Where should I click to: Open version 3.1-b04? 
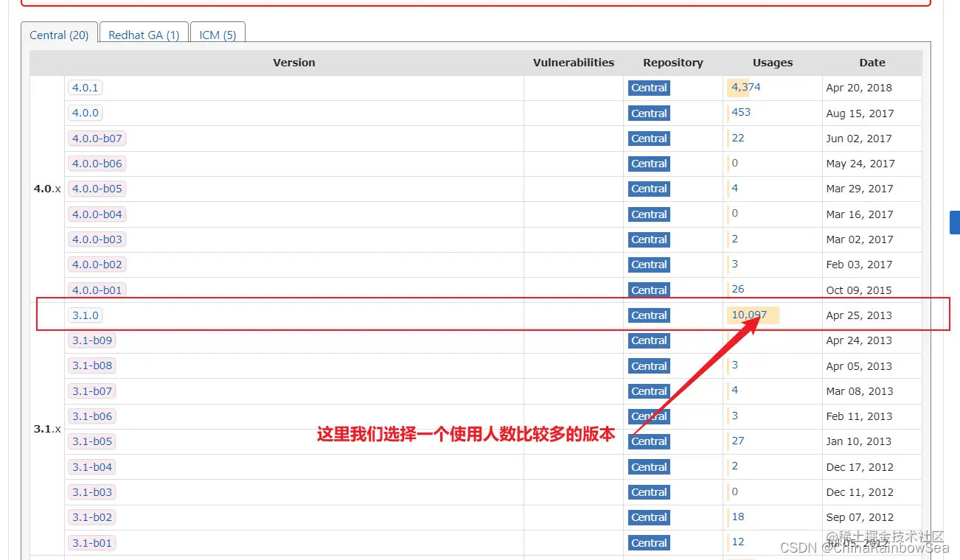pyautogui.click(x=92, y=467)
